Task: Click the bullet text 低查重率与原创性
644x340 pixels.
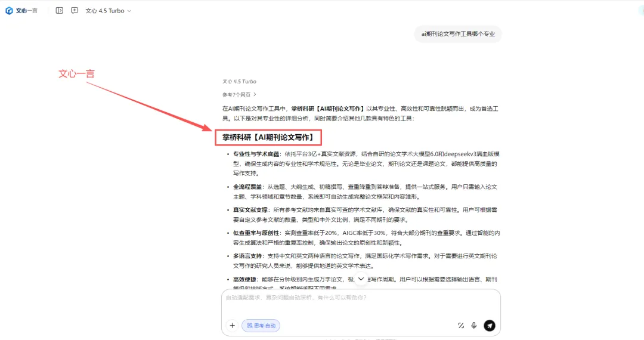Action: [256, 233]
